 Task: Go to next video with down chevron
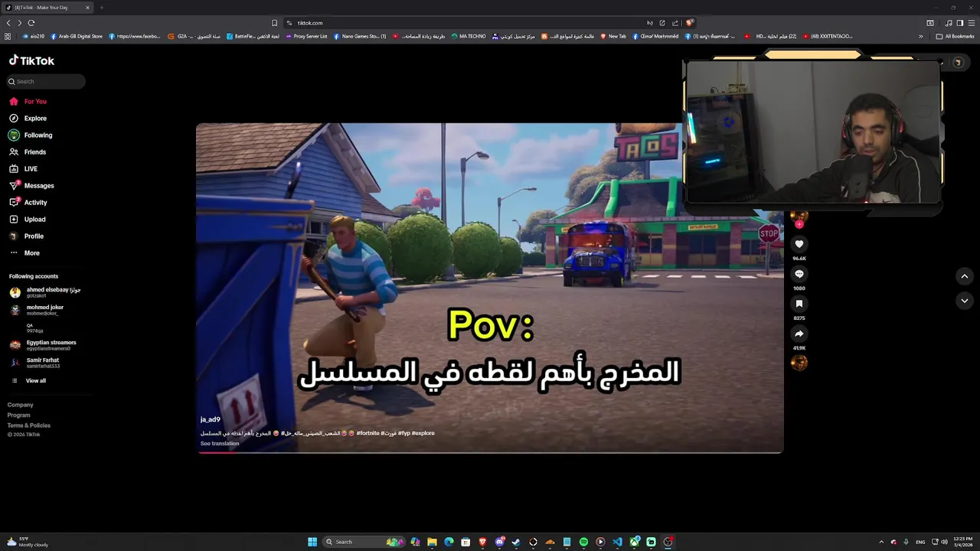point(964,301)
